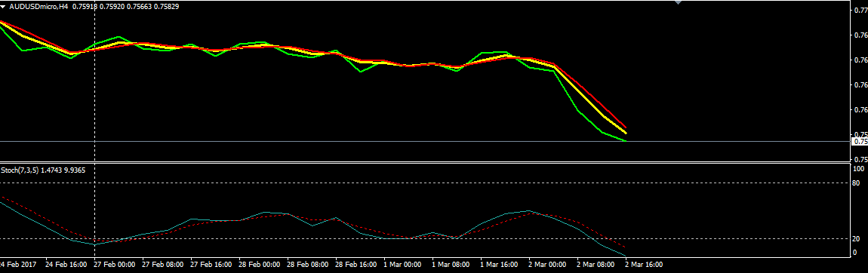This screenshot has height=273, width=868.
Task: Click the 27 Feb 00:00 time label
Action: (115, 264)
